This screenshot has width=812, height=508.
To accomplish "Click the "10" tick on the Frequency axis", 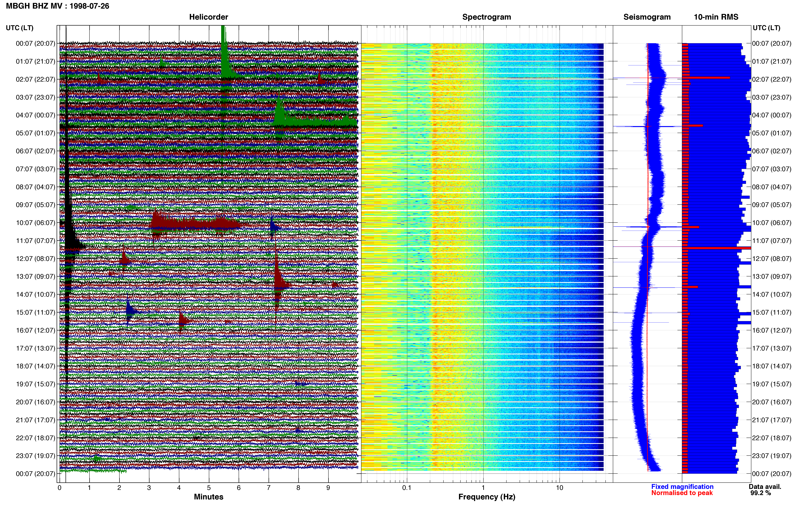I will click(x=559, y=488).
